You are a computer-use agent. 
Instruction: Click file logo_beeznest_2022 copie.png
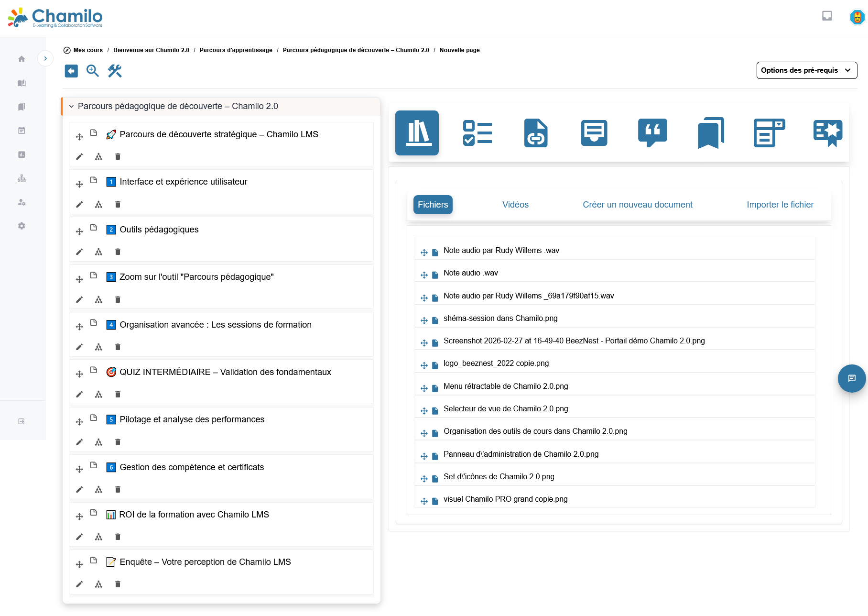click(x=496, y=363)
